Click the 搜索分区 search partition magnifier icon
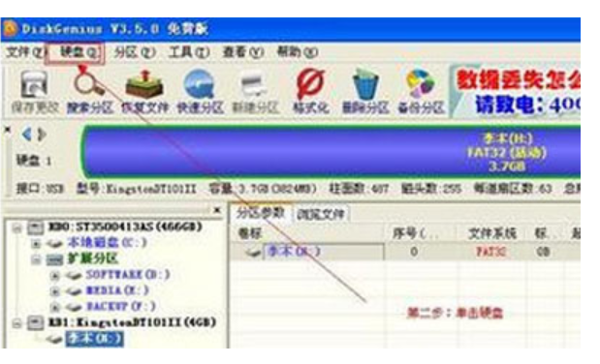 (89, 83)
